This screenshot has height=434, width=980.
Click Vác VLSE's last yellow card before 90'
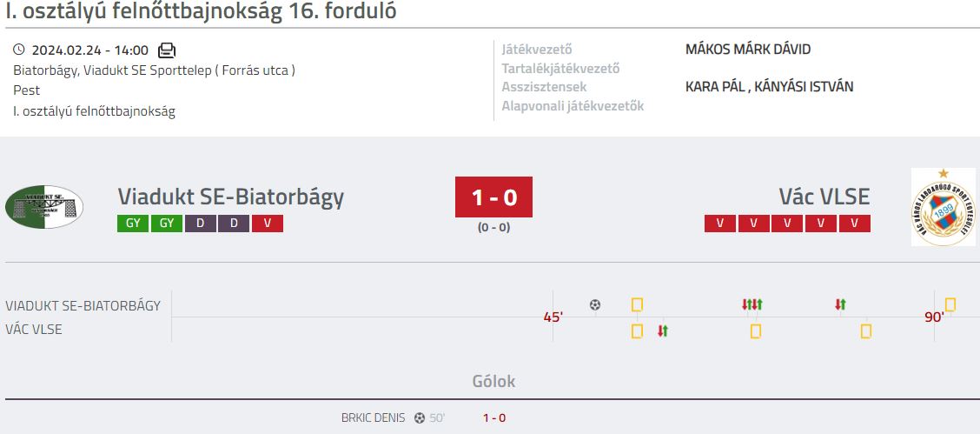(x=865, y=331)
